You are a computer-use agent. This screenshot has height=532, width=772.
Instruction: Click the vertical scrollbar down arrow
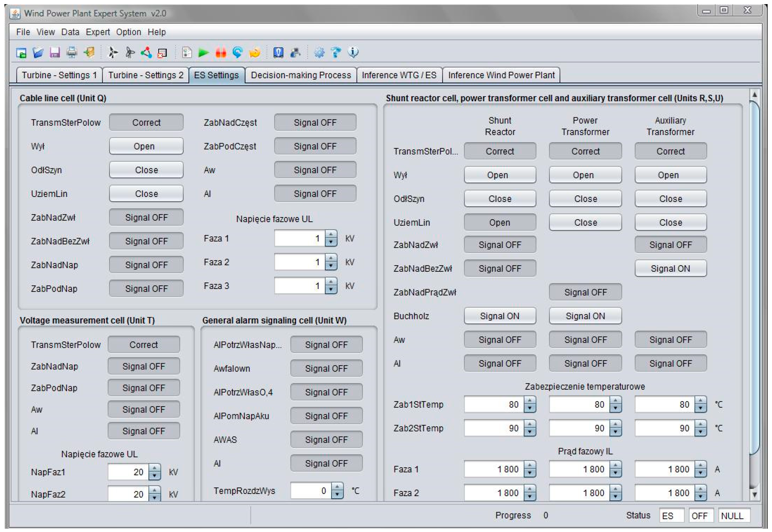pos(754,494)
